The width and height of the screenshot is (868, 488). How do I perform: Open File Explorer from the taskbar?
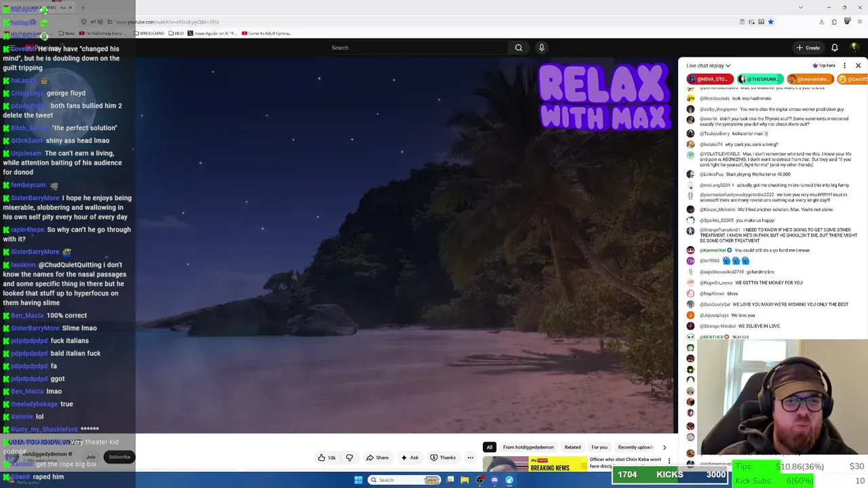click(465, 480)
